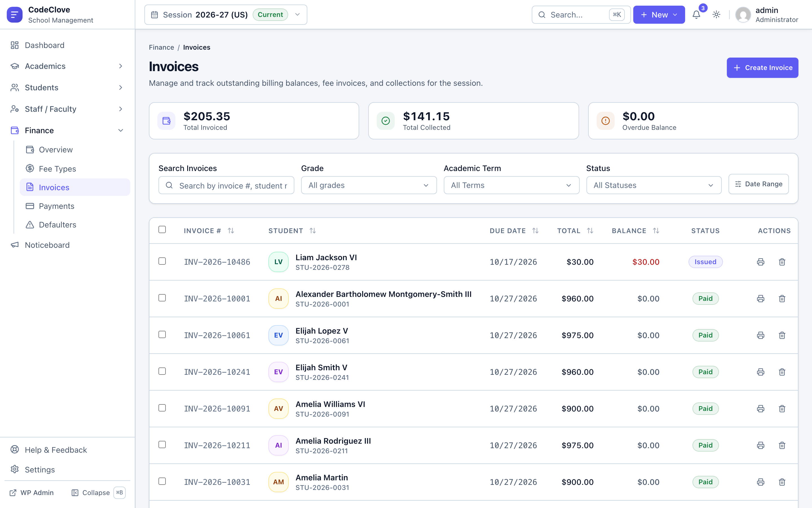Viewport: 812px width, 508px height.
Task: Focus the Search Invoices input field
Action: (x=226, y=185)
